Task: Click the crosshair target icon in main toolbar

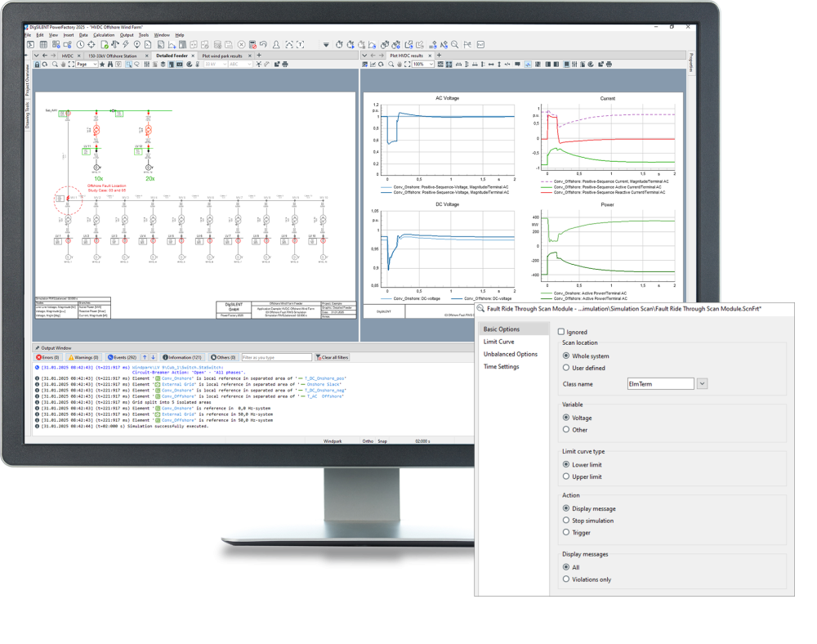Action: [92, 45]
